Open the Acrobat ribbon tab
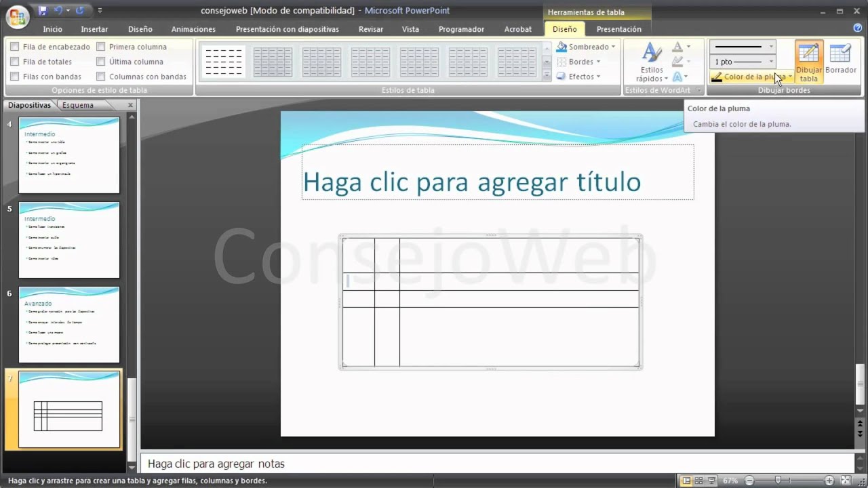The image size is (868, 488). point(518,29)
